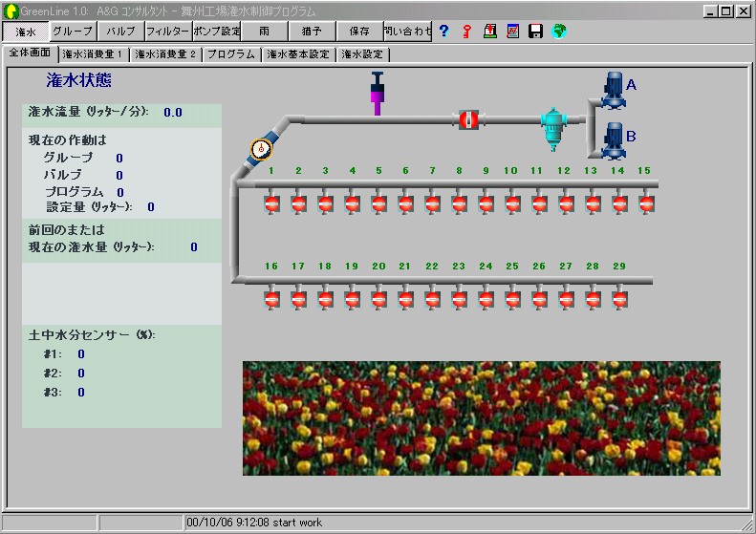Viewport: 756px width, 534px height.
Task: Click the red main valve on pipe
Action: click(x=467, y=119)
